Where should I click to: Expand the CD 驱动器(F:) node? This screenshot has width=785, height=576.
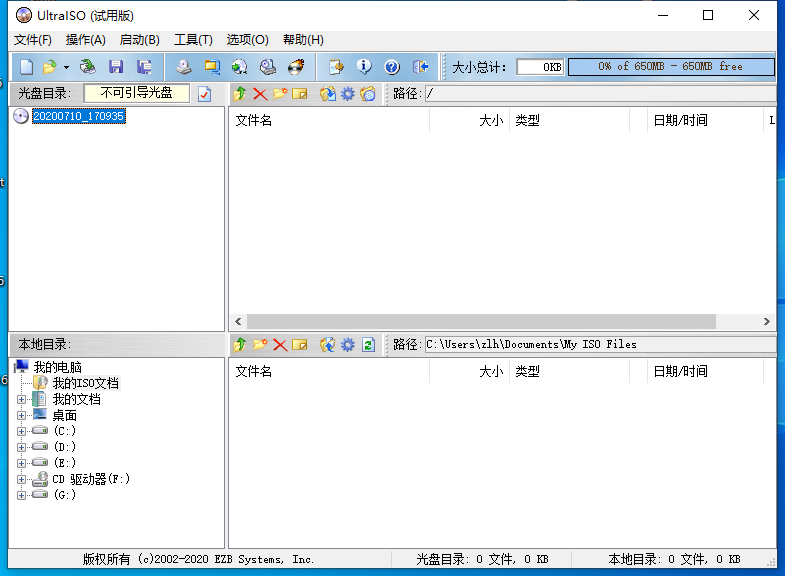click(x=21, y=479)
